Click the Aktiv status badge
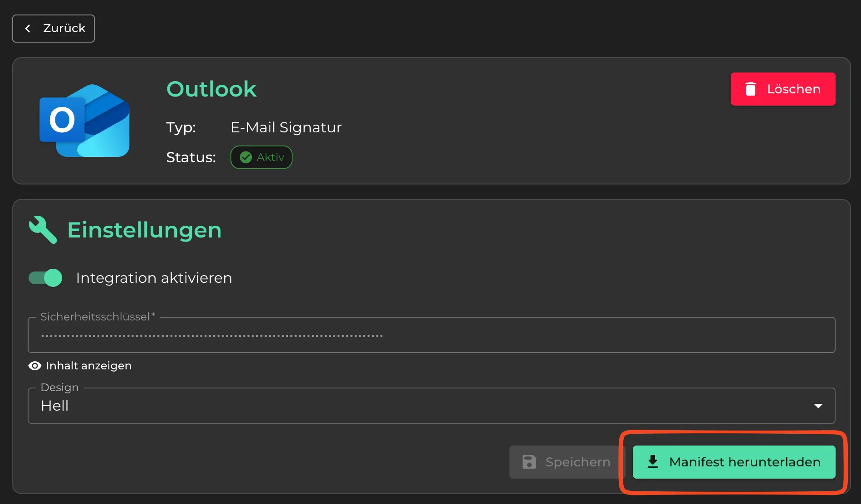The image size is (861, 504). [261, 157]
